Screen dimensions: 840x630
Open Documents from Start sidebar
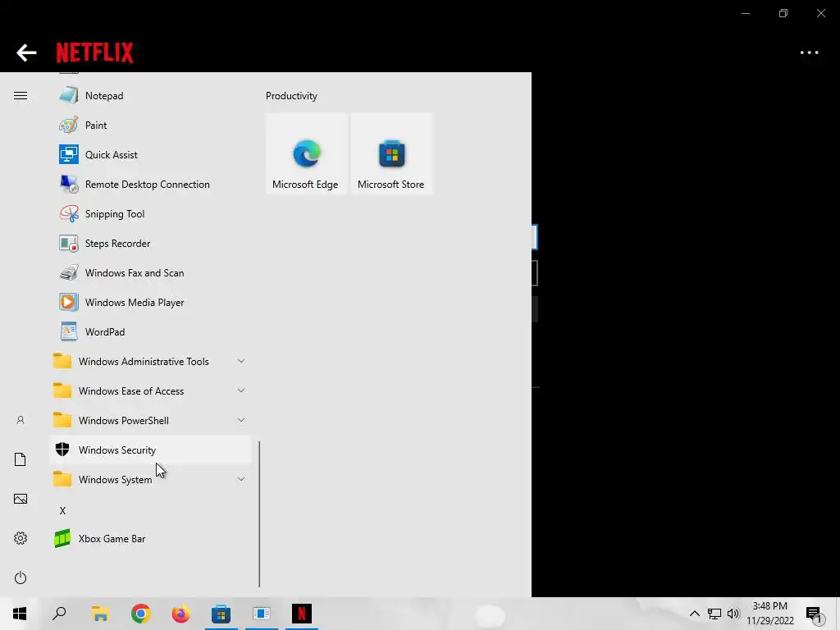[x=21, y=459]
